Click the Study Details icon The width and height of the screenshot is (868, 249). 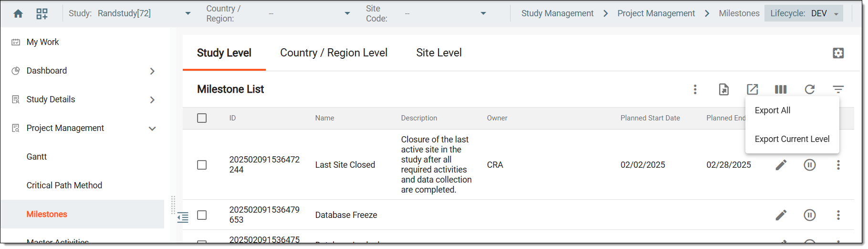16,99
